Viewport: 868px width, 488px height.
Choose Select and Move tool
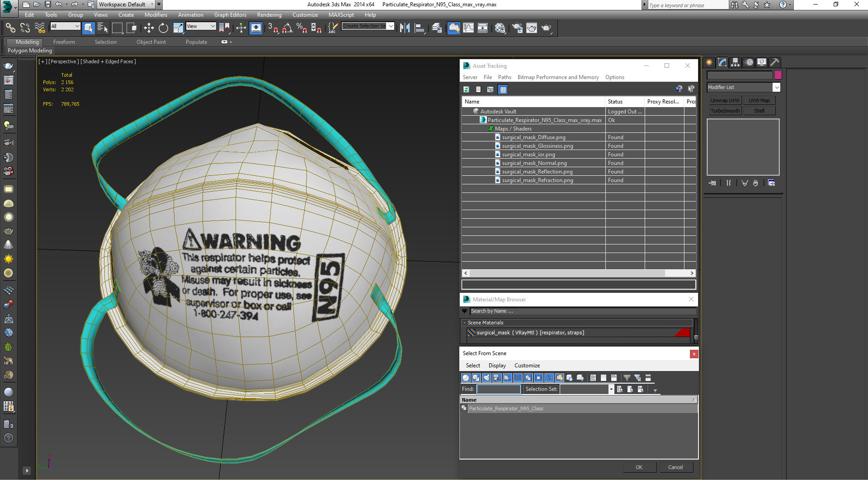pos(149,28)
